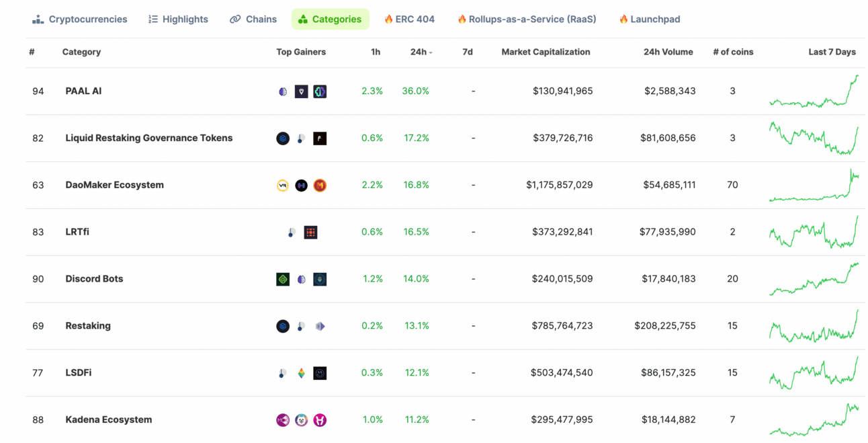Click third top gainer icon in PAAL AI row

coord(320,91)
